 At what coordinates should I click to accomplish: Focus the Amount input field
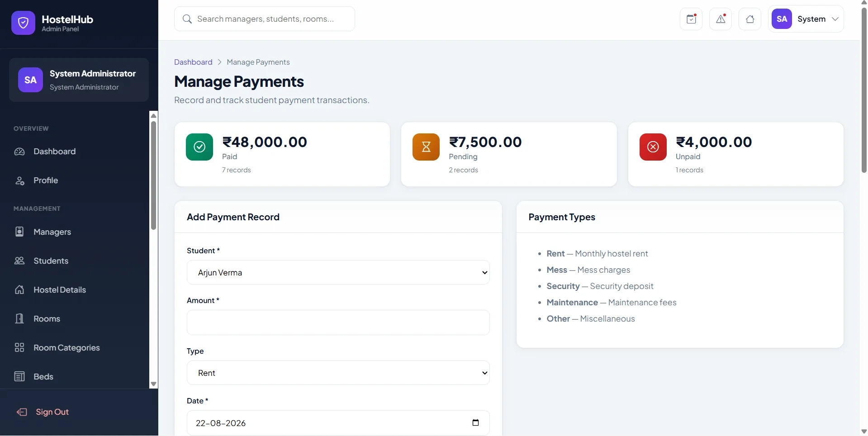(x=338, y=322)
